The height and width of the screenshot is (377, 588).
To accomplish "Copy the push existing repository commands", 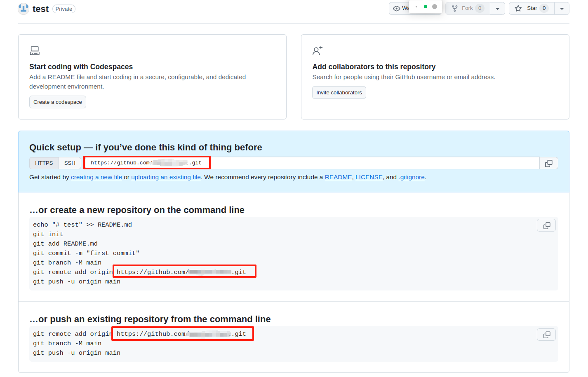I will [546, 335].
